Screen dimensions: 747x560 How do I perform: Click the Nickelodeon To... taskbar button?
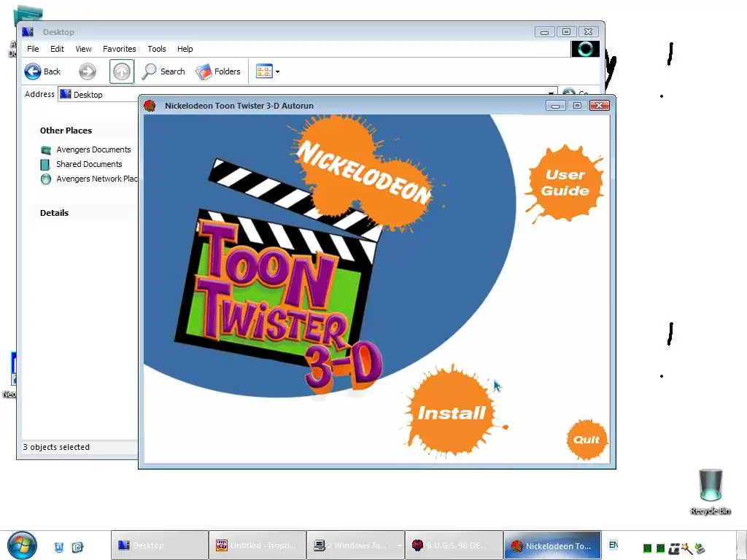coord(552,545)
